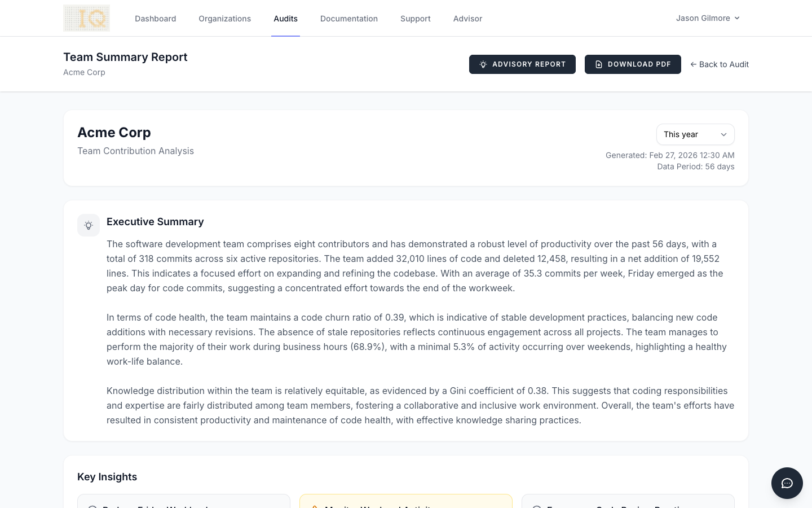Viewport: 812px width, 508px height.
Task: Select the Monitor Weekend Activity insight card
Action: (406, 505)
